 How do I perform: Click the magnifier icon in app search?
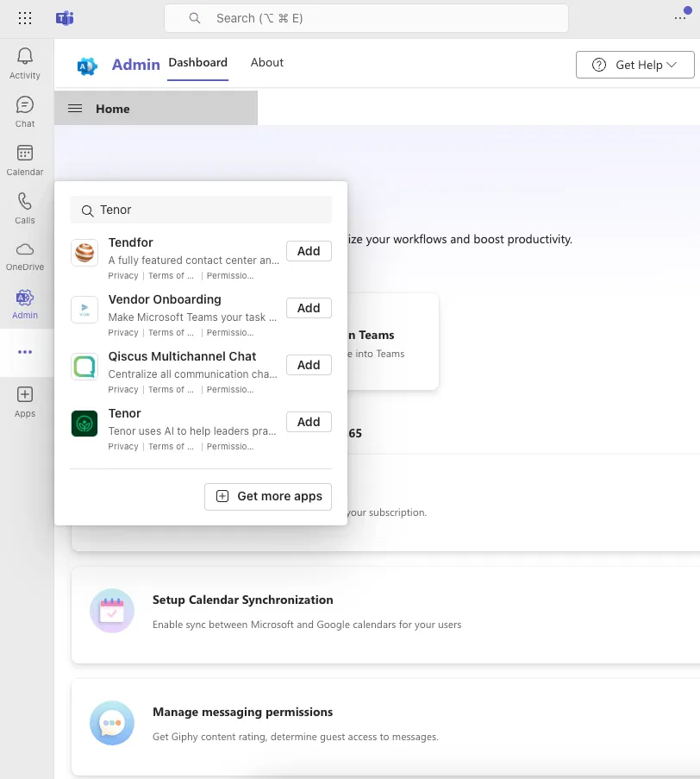87,210
